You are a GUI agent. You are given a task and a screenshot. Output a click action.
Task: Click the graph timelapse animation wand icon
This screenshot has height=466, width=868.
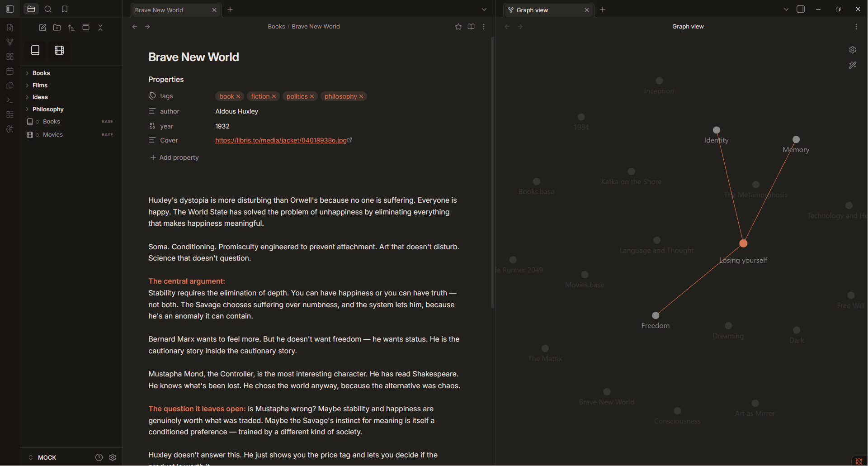tap(853, 65)
